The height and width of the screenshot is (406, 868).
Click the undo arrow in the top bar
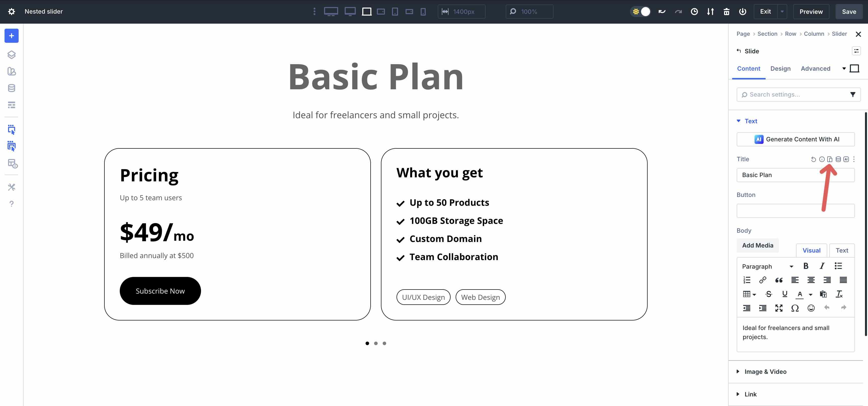tap(662, 12)
